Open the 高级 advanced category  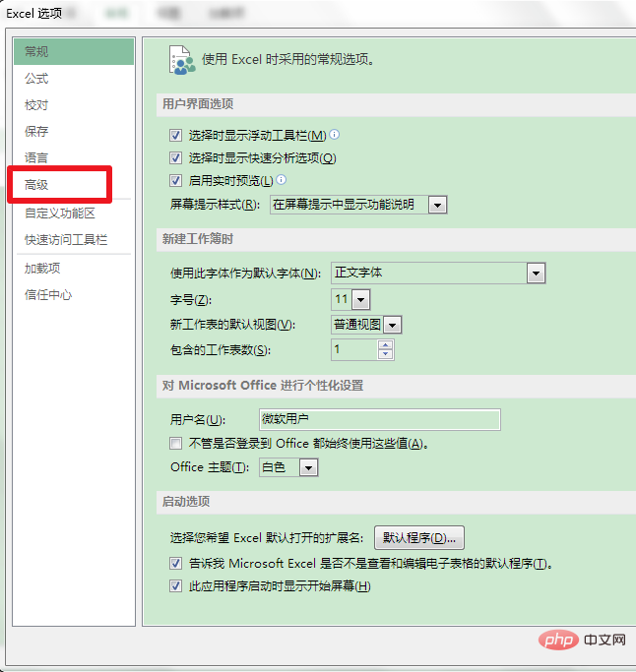[74, 185]
